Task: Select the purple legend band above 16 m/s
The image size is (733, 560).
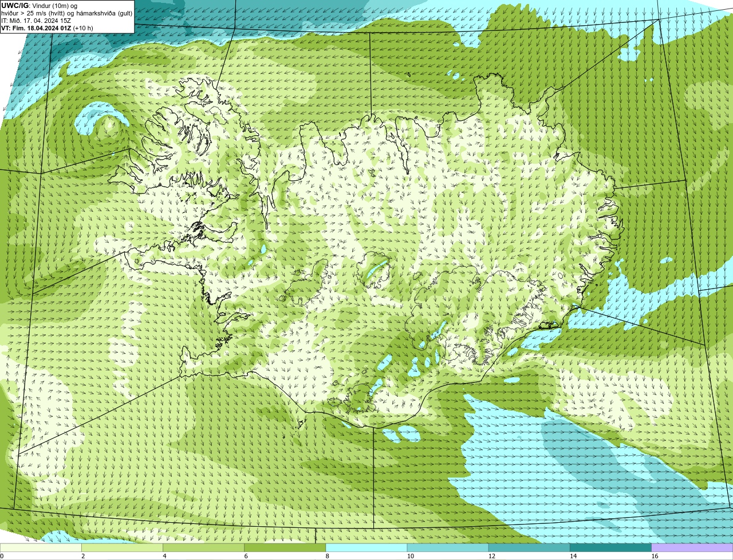Action: click(x=692, y=547)
